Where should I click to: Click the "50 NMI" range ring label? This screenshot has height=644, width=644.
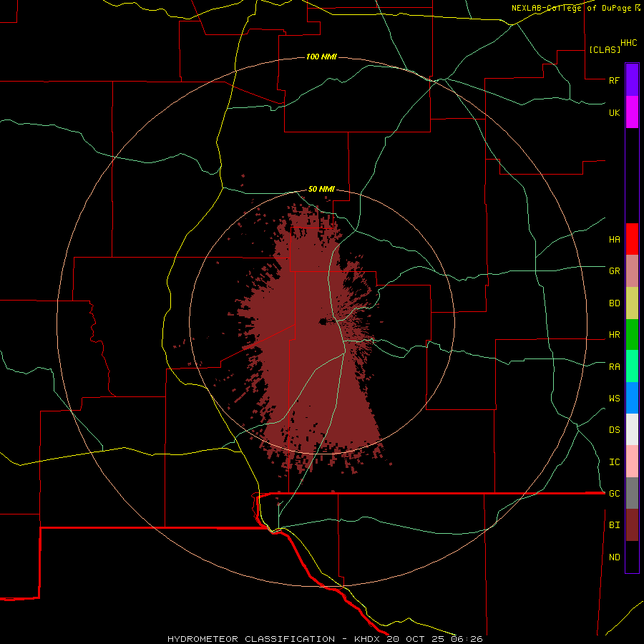pyautogui.click(x=321, y=189)
